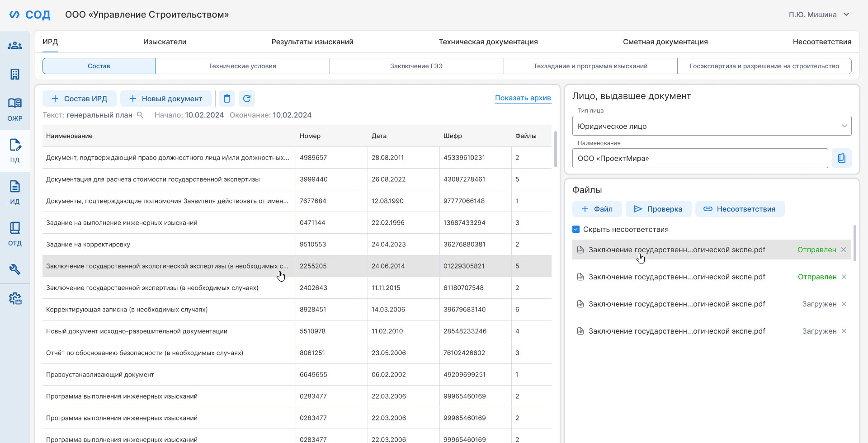868x443 pixels.
Task: Open the ИД document section
Action: point(15,193)
